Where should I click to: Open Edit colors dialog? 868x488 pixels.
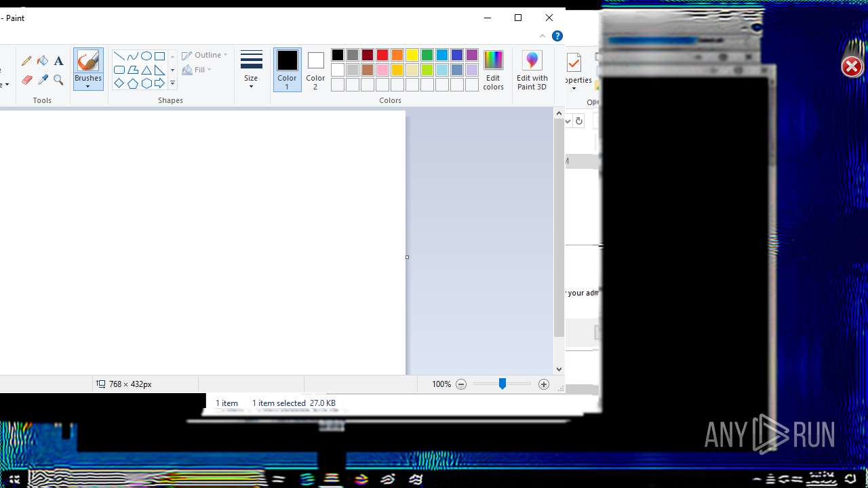point(493,70)
